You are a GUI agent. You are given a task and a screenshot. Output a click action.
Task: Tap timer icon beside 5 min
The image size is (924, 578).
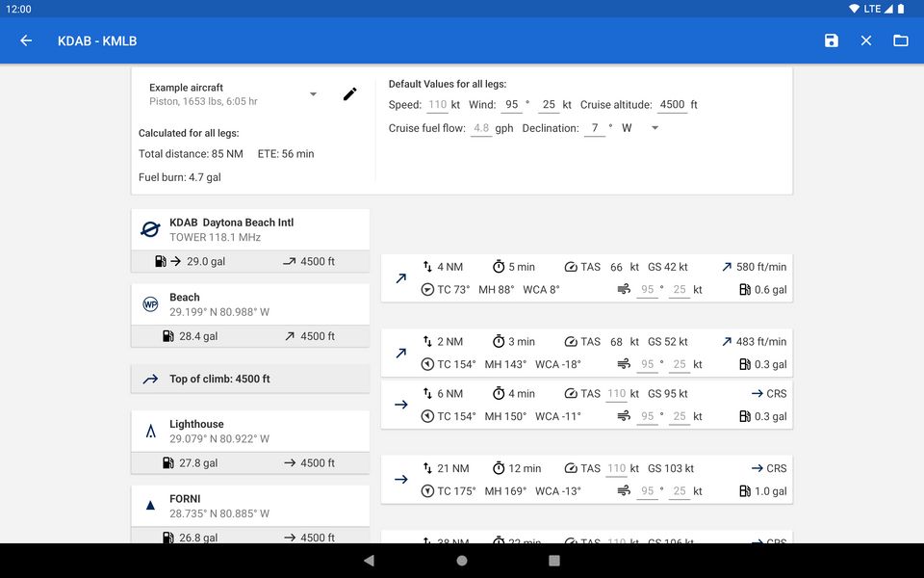(x=499, y=267)
